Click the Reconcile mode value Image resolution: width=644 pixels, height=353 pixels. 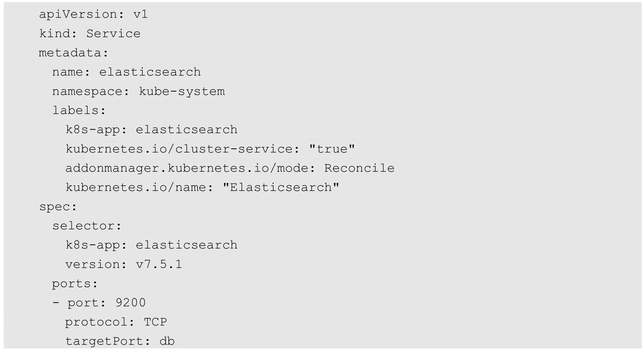tap(359, 168)
